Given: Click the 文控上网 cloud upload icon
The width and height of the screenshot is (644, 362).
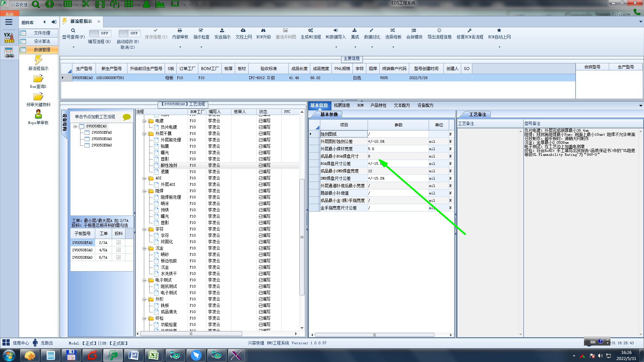Looking at the screenshot, I should [x=243, y=31].
